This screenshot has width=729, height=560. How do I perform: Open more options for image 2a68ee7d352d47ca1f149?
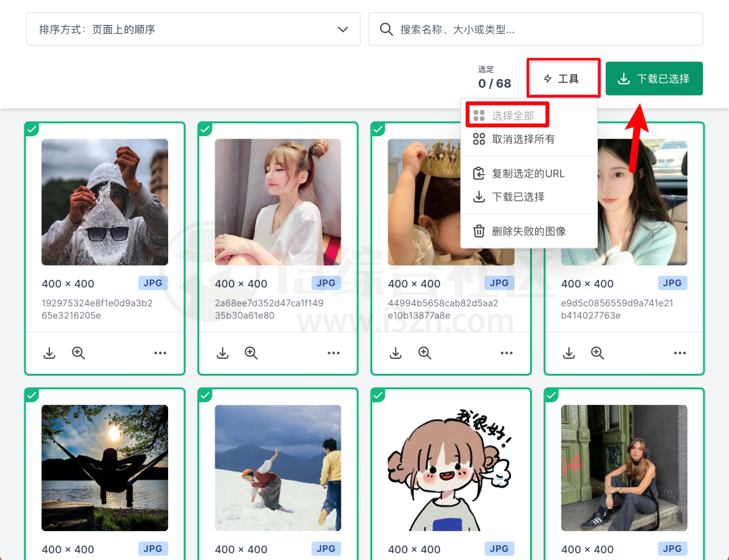point(334,353)
